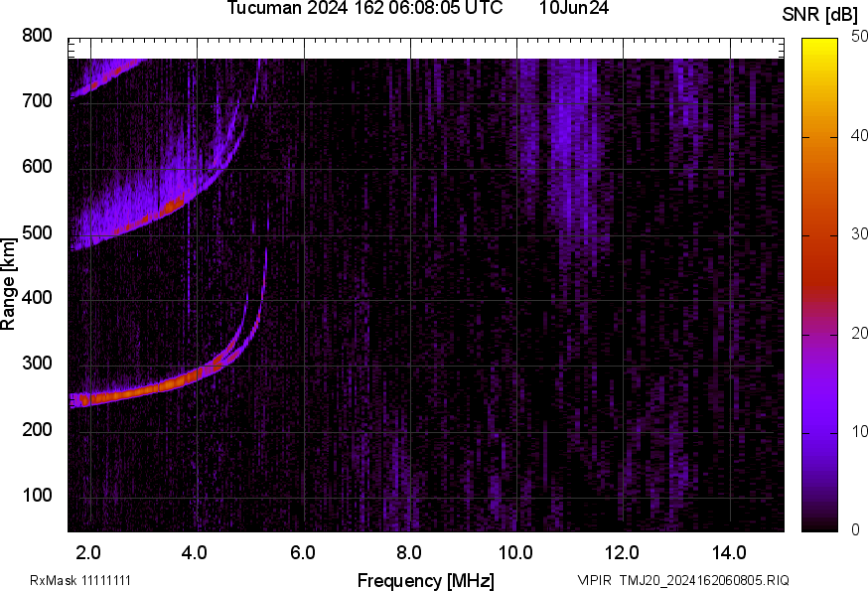This screenshot has height=591, width=868.
Task: Click the range axis tick 500
Action: point(37,232)
